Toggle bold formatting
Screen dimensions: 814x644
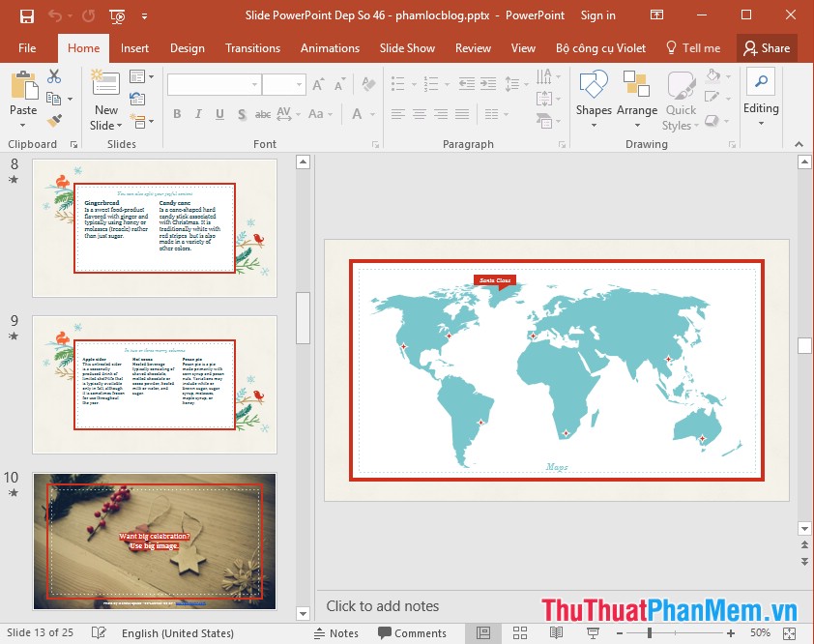click(x=177, y=113)
